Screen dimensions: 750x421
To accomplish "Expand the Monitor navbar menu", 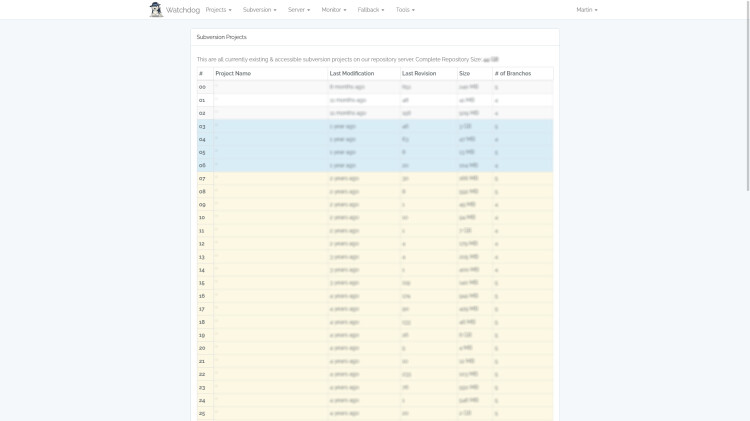I will 334,10.
